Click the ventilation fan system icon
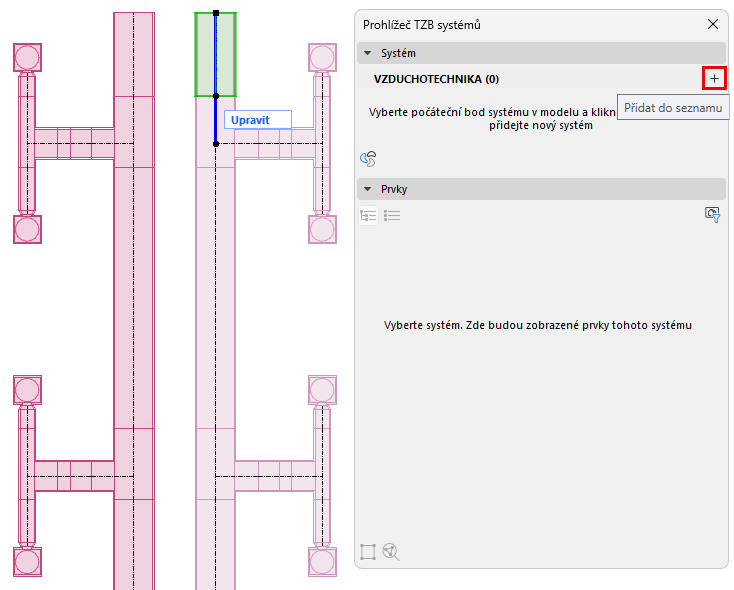 pyautogui.click(x=368, y=159)
